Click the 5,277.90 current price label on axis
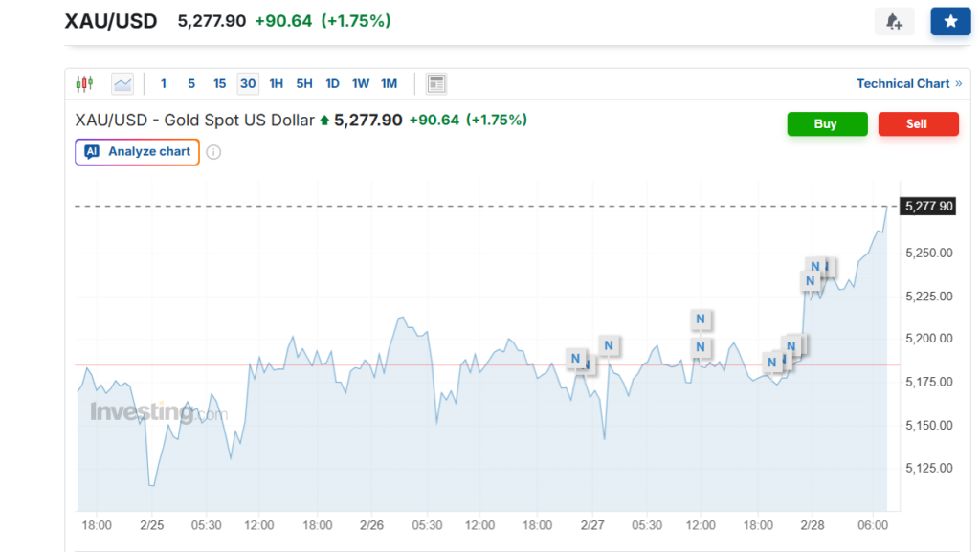Screen dimensions: 980x552 pos(928,206)
